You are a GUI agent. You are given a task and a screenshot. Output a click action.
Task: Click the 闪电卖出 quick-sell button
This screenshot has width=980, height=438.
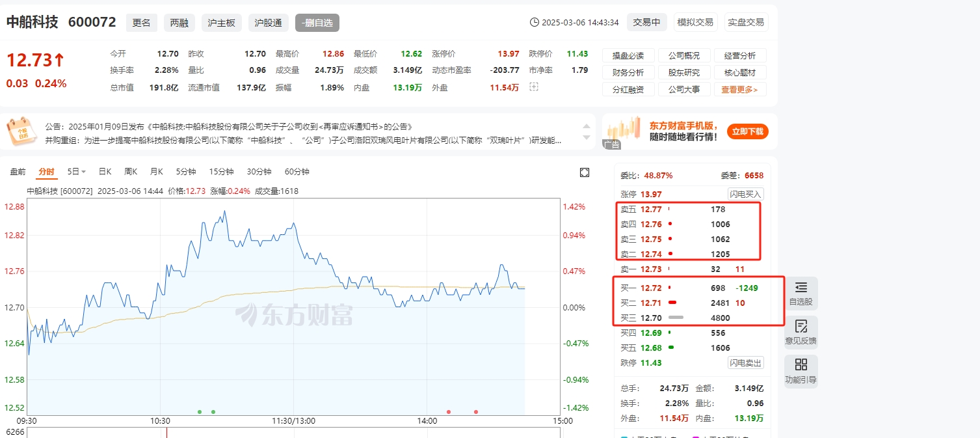(x=745, y=363)
